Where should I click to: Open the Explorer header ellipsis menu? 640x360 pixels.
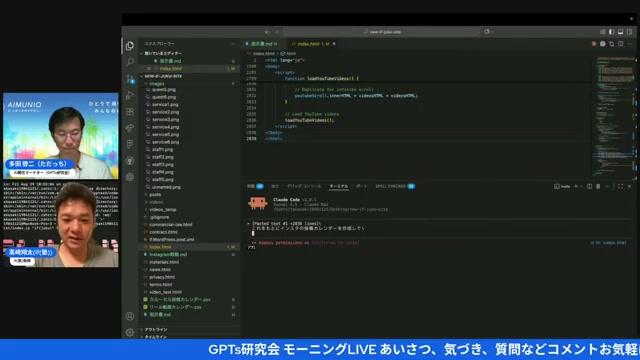233,44
